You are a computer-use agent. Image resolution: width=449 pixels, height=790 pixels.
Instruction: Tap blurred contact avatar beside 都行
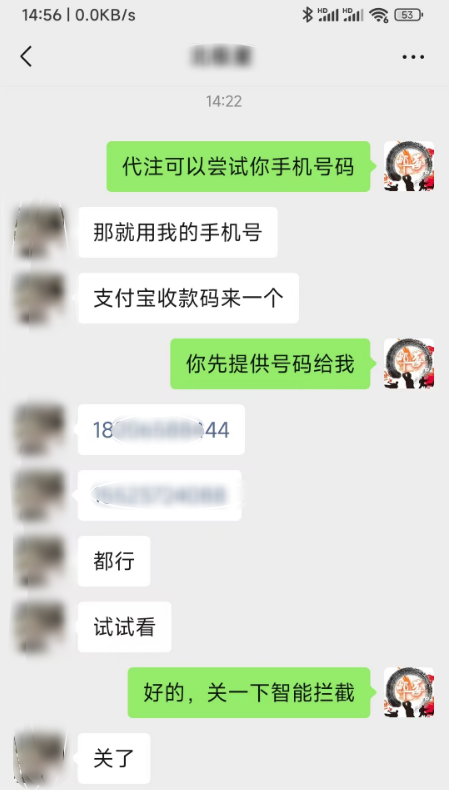pos(39,561)
